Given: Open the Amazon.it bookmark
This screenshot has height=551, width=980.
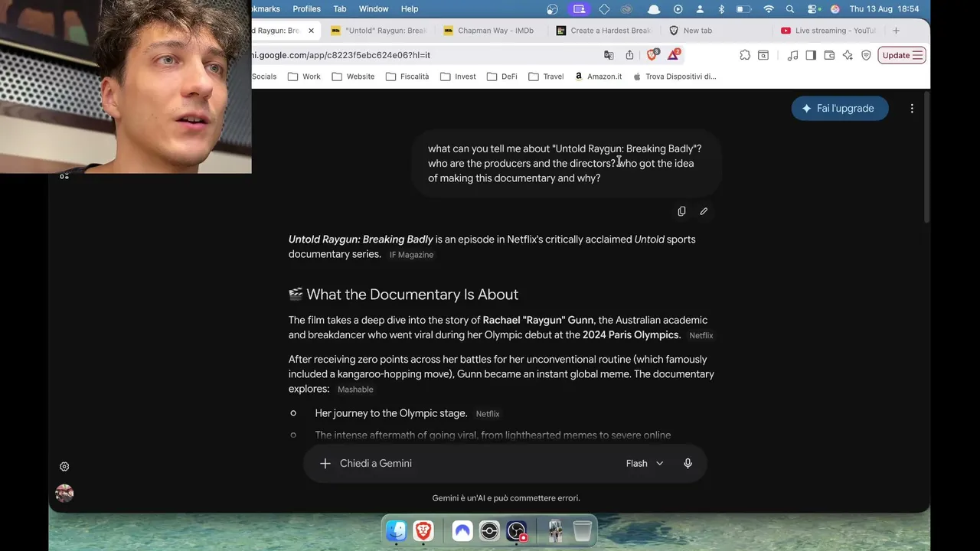Looking at the screenshot, I should 598,77.
